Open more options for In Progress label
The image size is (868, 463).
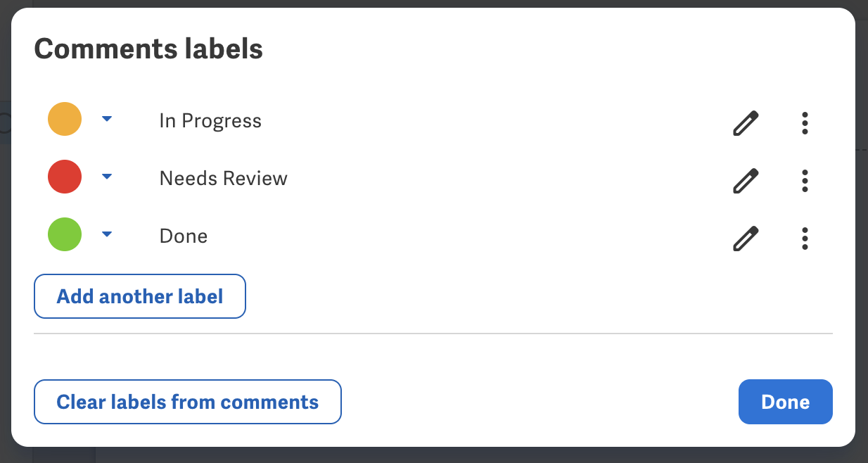[805, 123]
